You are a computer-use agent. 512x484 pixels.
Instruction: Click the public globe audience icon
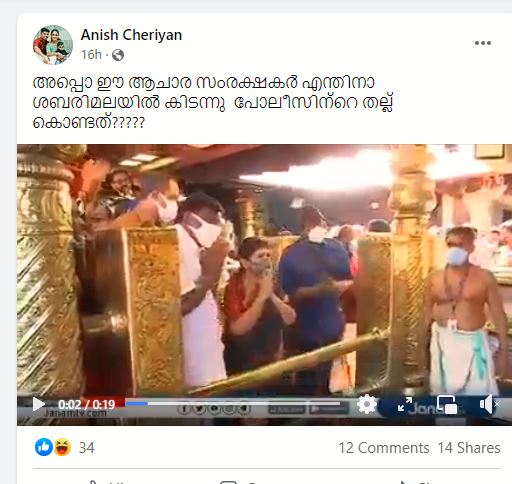[118, 55]
